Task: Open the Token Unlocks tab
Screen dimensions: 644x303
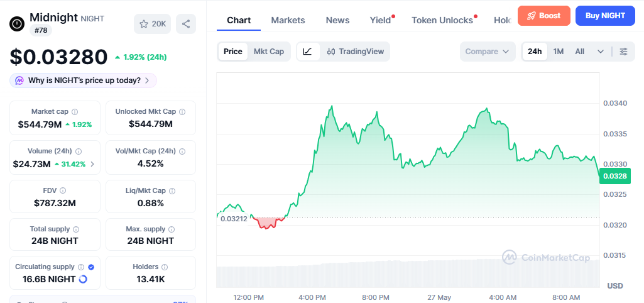Action: (x=442, y=20)
